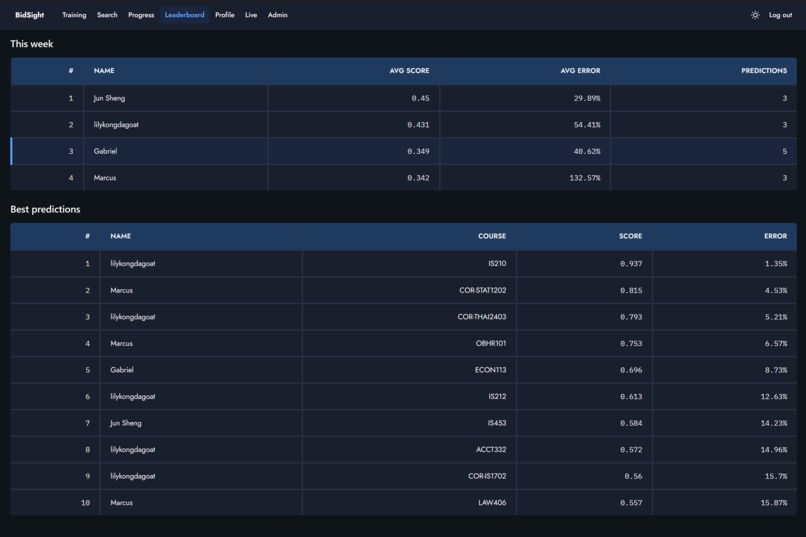Click the BidSight logo

tap(29, 15)
